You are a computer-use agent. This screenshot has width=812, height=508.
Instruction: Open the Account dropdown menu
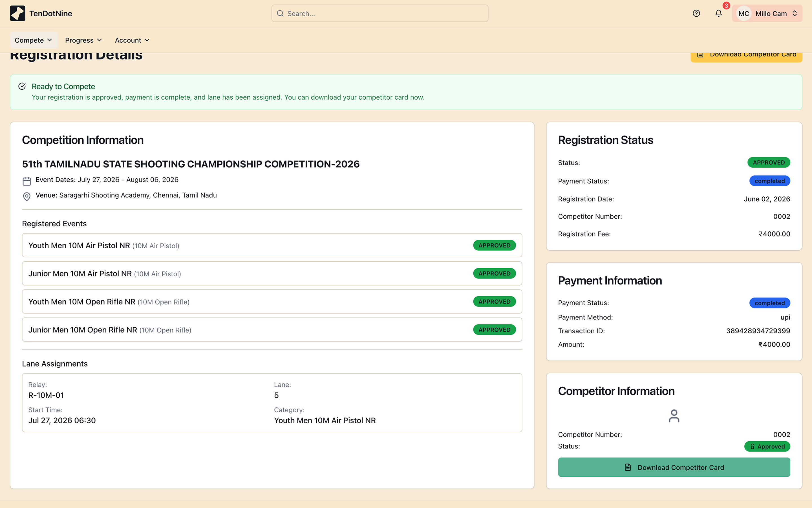(x=132, y=40)
